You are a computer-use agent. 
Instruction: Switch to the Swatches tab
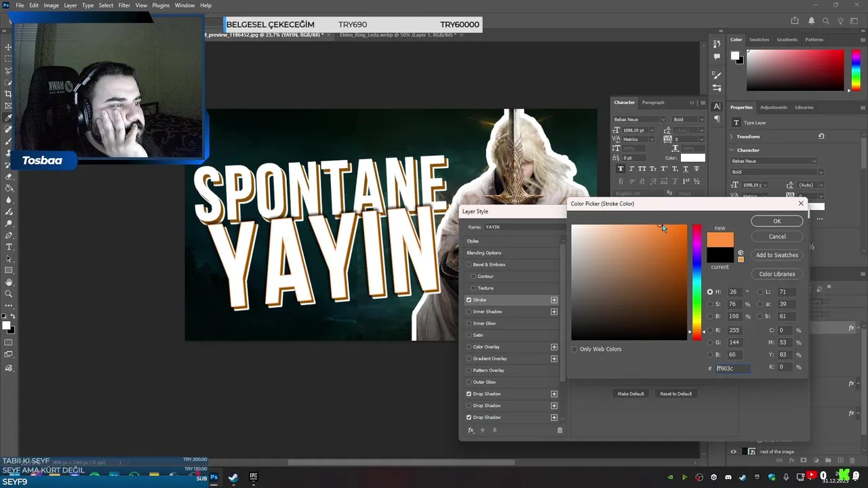point(759,39)
